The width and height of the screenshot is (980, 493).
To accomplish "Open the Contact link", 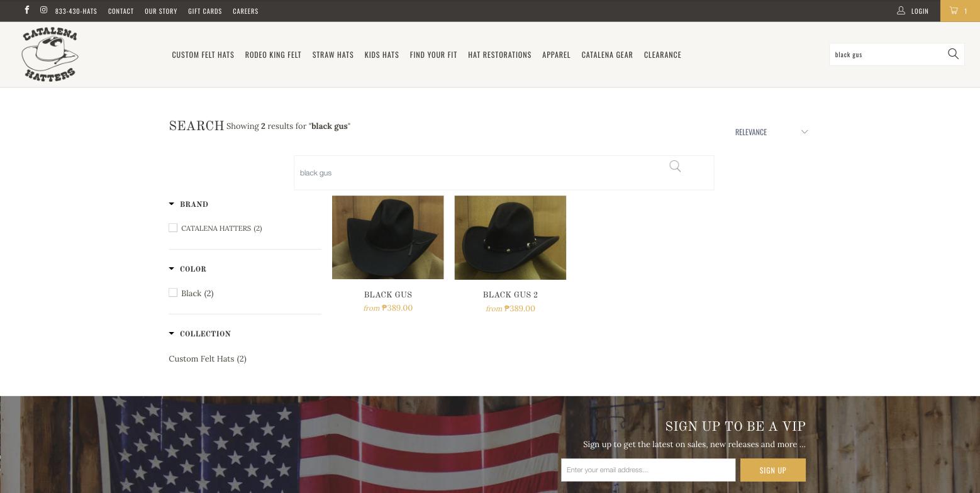I will pos(121,11).
